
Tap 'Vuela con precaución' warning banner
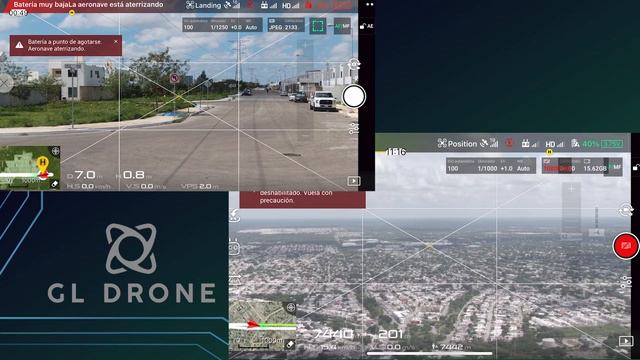click(x=302, y=199)
